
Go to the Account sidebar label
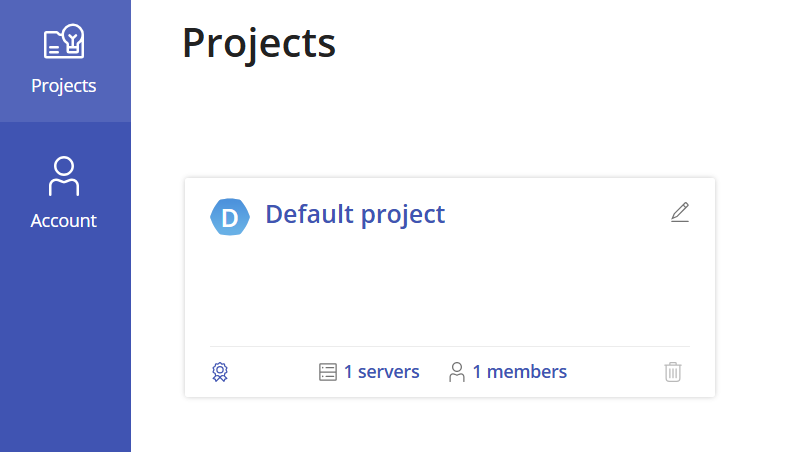click(x=64, y=221)
